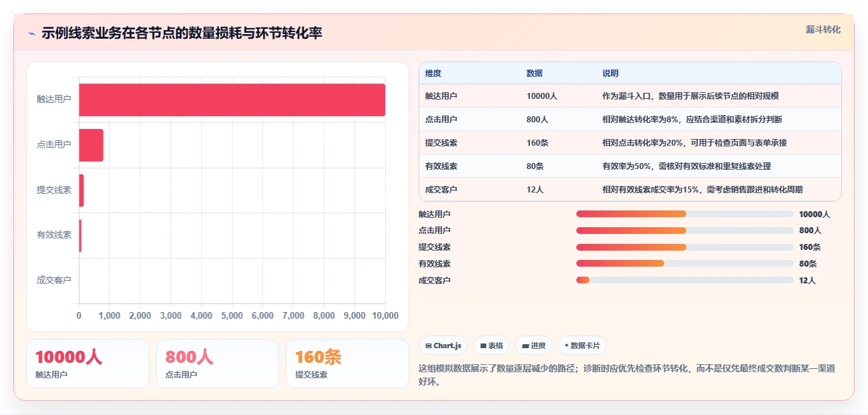Click the 160条 cell in the table

click(x=537, y=143)
